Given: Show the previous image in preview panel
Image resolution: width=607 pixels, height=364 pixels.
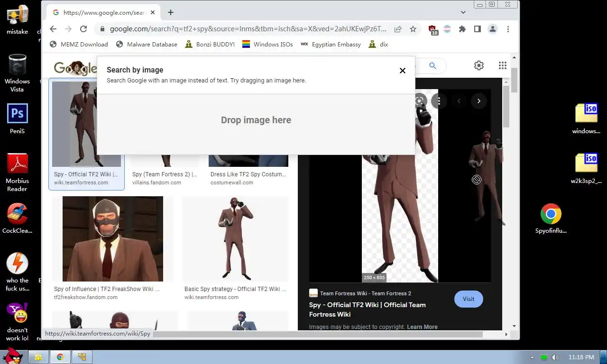Looking at the screenshot, I should (459, 101).
